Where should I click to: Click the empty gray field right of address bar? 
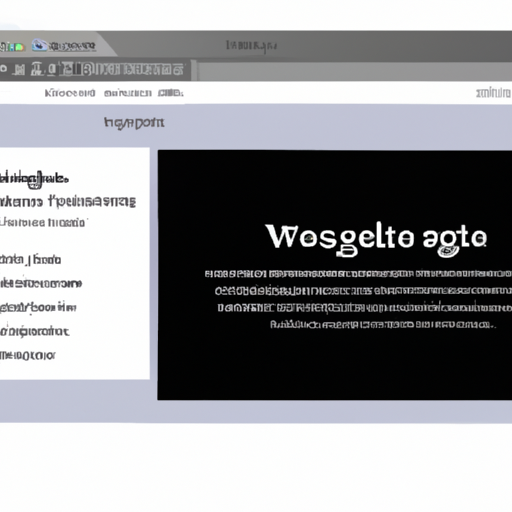pyautogui.click(x=355, y=71)
